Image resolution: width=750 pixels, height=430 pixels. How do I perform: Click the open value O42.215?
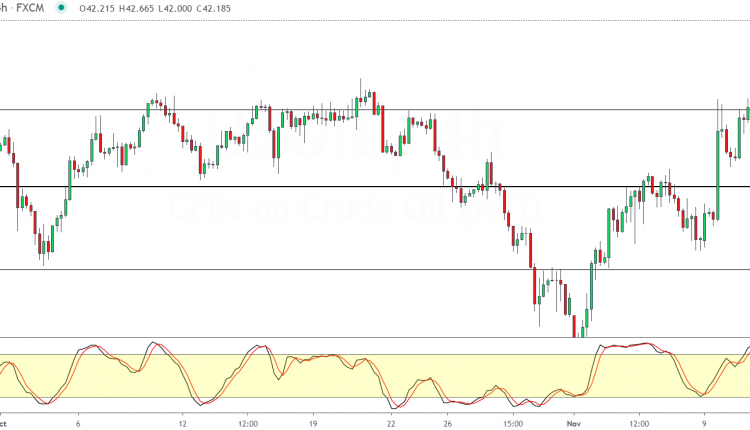pos(97,9)
